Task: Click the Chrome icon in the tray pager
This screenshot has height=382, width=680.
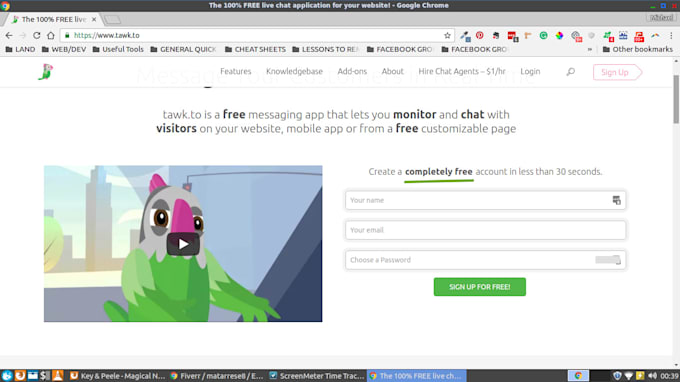Action: click(x=578, y=376)
